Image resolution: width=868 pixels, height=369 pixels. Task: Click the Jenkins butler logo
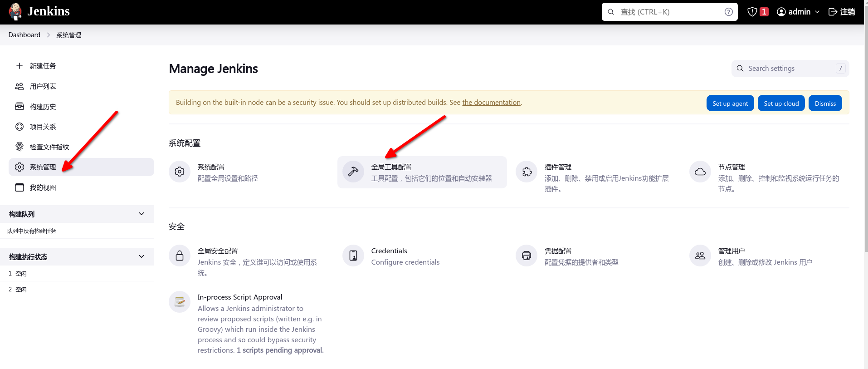(15, 12)
